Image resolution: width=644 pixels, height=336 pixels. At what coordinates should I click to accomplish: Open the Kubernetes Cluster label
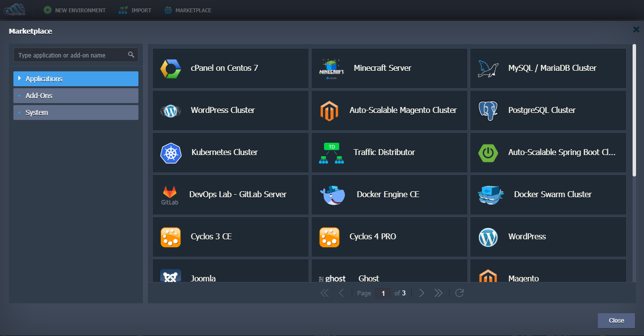[x=225, y=153]
